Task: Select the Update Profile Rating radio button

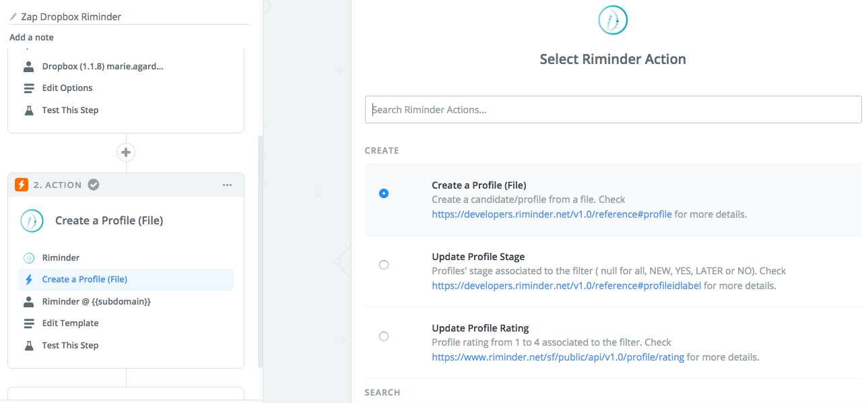Action: [384, 336]
